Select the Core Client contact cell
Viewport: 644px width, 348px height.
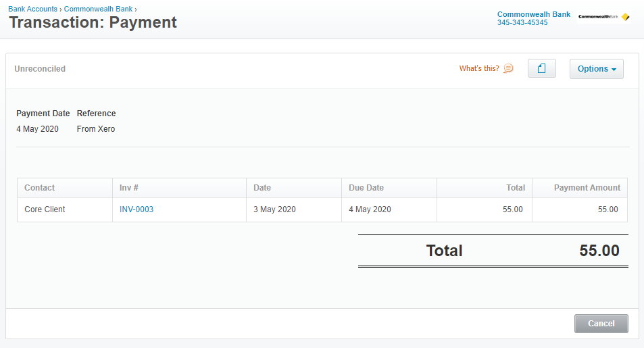[65, 209]
